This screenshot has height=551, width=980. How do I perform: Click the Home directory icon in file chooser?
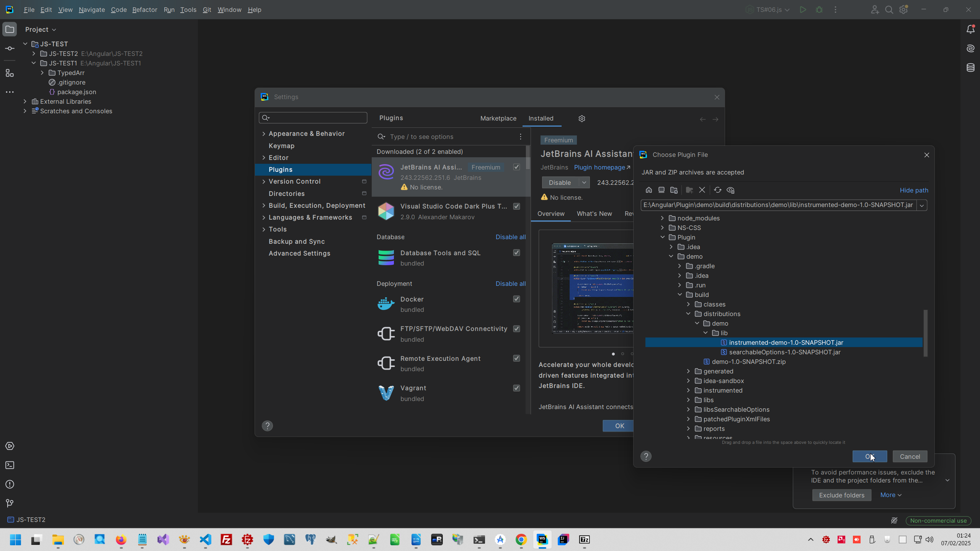pyautogui.click(x=648, y=190)
